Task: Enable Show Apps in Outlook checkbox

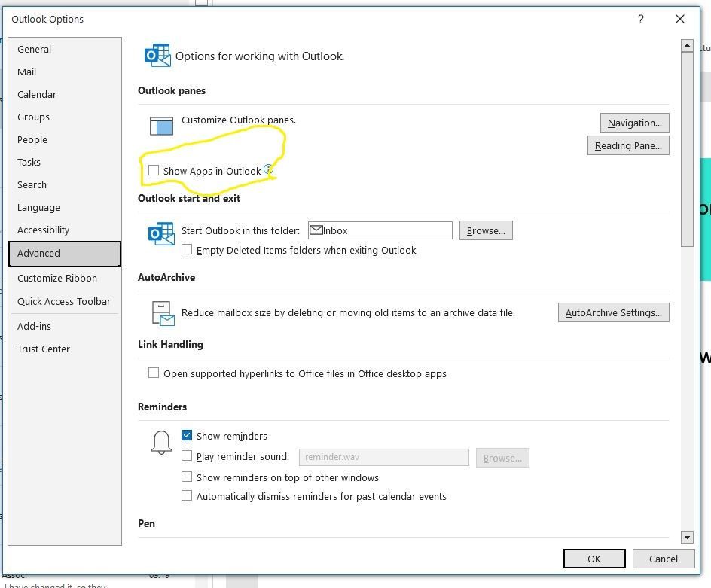Action: coord(154,170)
